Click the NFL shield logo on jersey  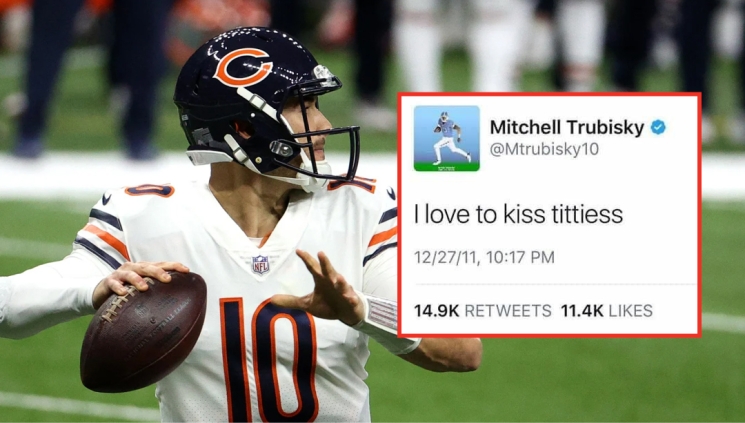coord(260,264)
